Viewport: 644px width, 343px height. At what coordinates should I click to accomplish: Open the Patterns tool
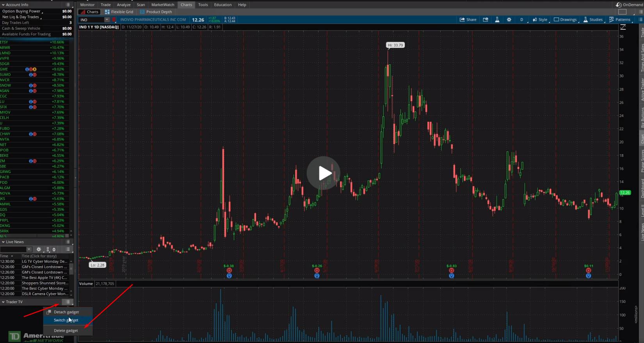[619, 20]
